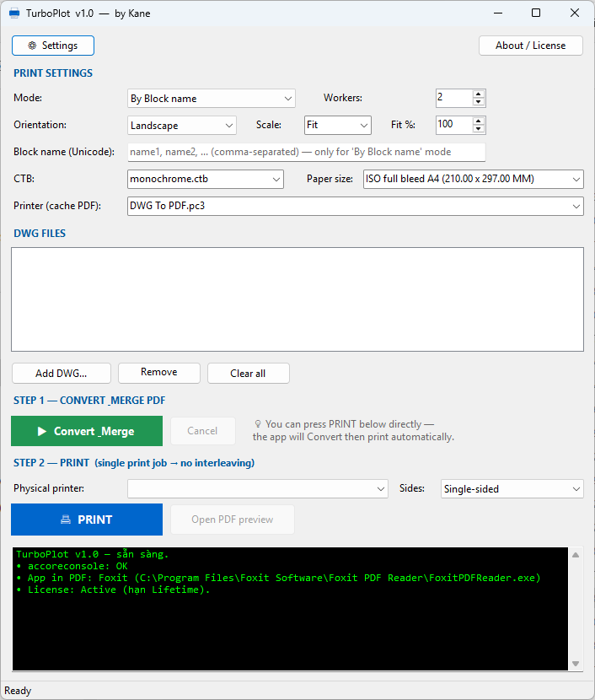Open About / License dialog
Screen dimensions: 595x700
531,46
